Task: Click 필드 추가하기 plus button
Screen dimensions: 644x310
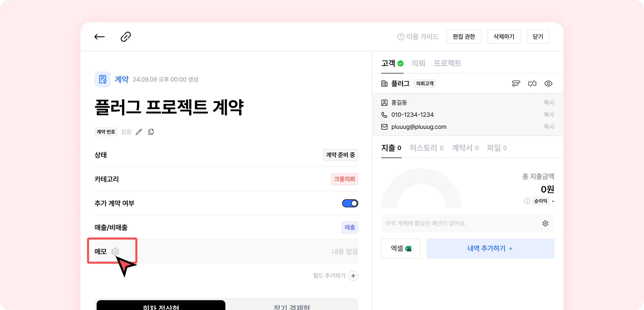Action: click(x=353, y=276)
